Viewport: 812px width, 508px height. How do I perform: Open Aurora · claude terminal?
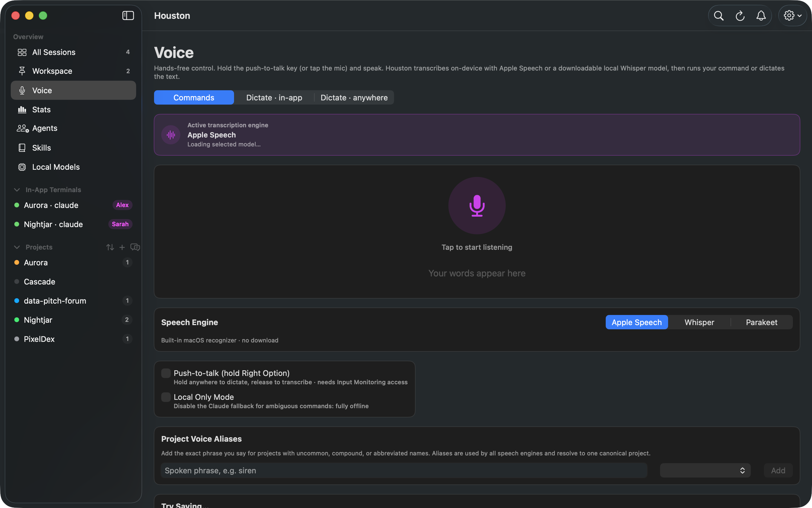point(73,205)
